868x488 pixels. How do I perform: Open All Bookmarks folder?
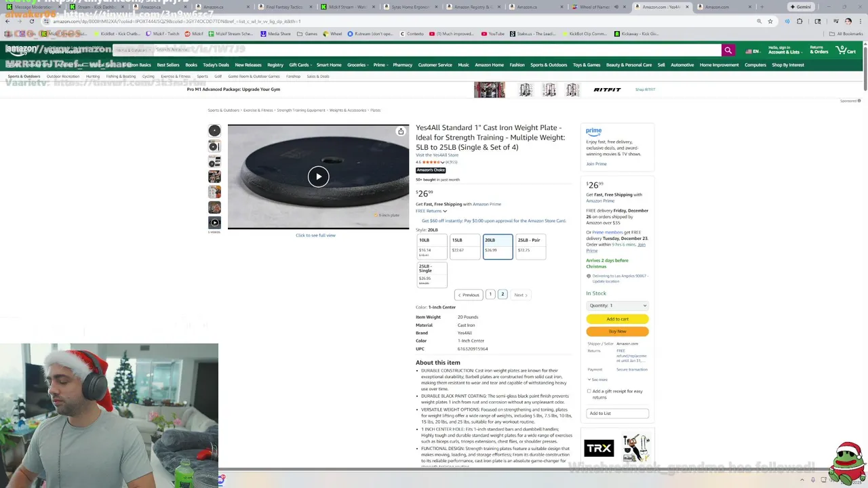click(846, 33)
